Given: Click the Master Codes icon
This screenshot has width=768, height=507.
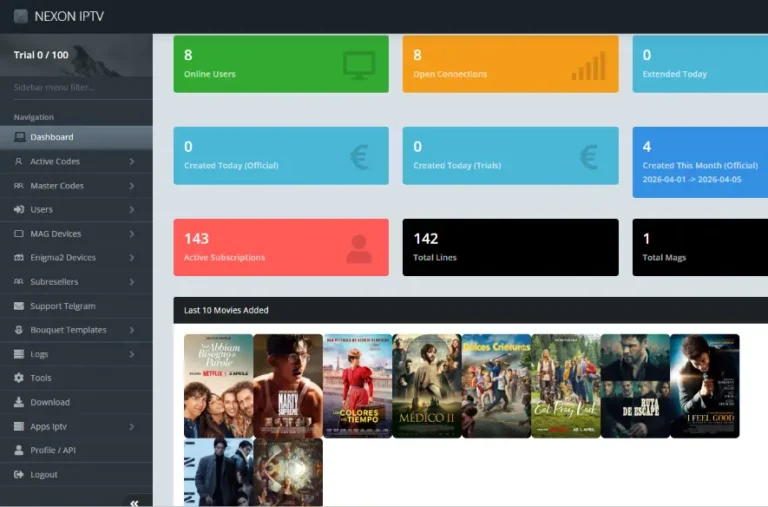Looking at the screenshot, I should (19, 186).
